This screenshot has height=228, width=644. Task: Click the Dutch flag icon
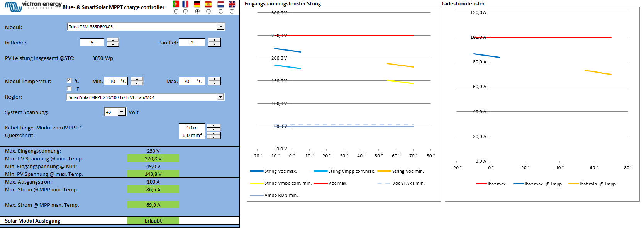click(220, 4)
